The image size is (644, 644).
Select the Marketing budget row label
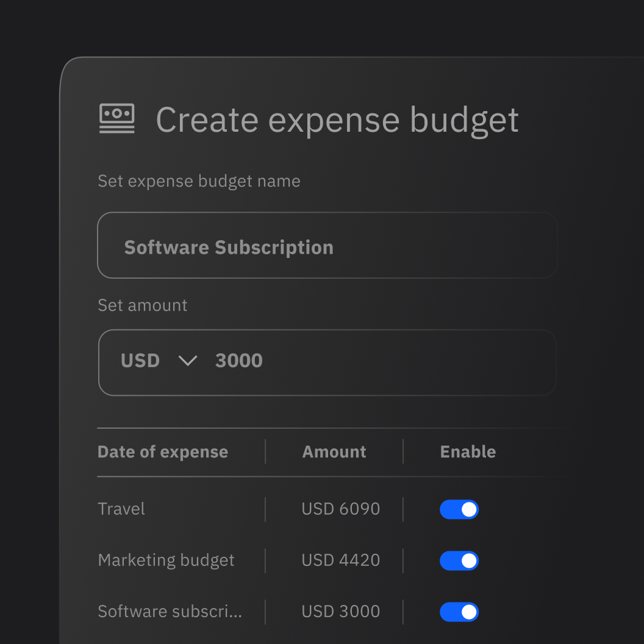166,560
